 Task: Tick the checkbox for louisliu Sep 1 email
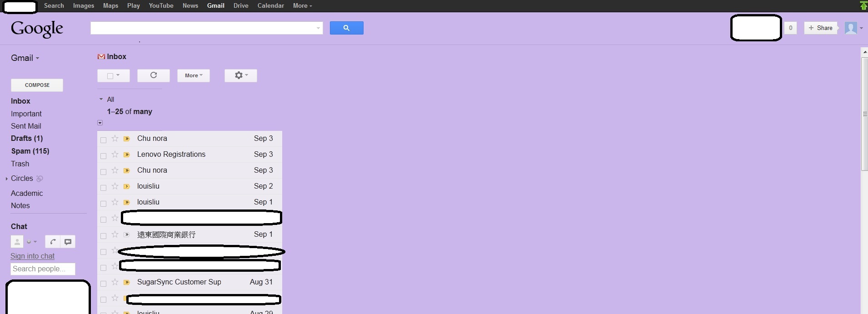[103, 204]
